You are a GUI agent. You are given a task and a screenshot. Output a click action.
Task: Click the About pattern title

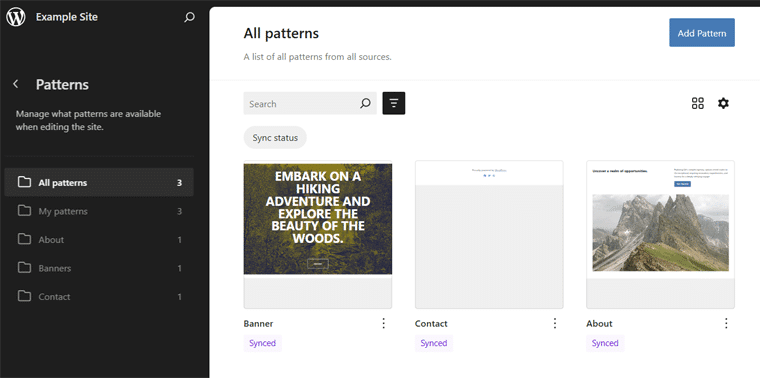pyautogui.click(x=599, y=324)
